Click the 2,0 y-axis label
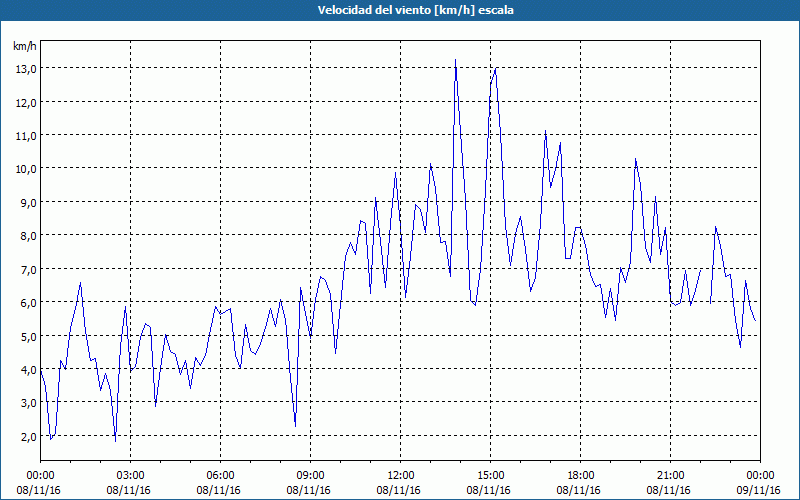This screenshot has height=500, width=800. [x=28, y=436]
